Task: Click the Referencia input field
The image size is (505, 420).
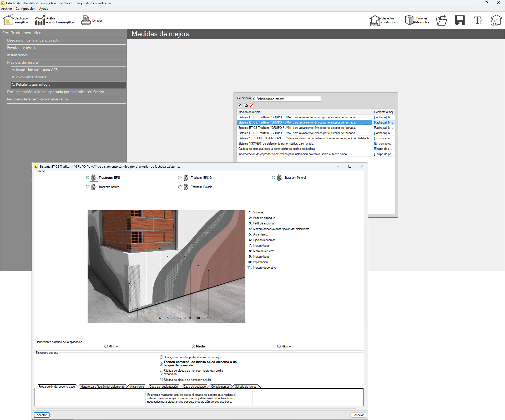Action: 286,99
